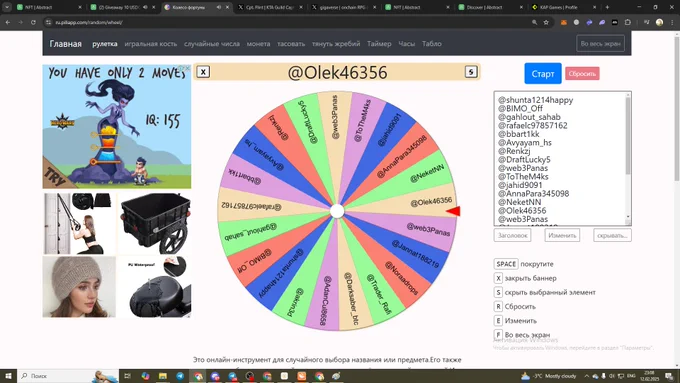680x383 pixels.
Task: Click the скрывать... button below list
Action: point(612,235)
